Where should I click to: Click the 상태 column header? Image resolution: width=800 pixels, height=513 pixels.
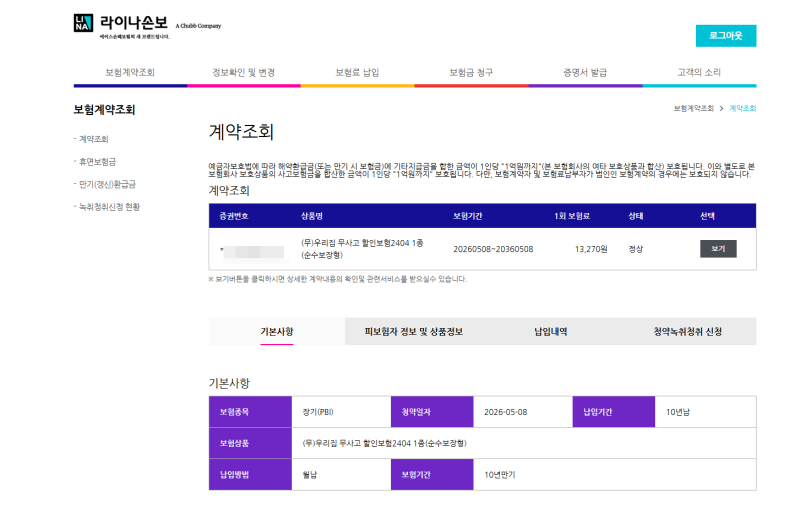[636, 216]
